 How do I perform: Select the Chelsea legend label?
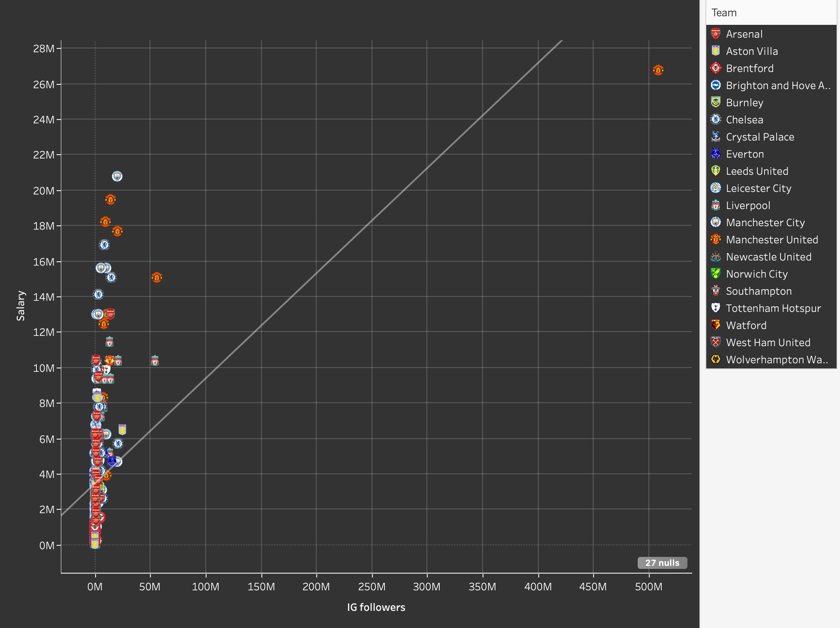pos(744,120)
